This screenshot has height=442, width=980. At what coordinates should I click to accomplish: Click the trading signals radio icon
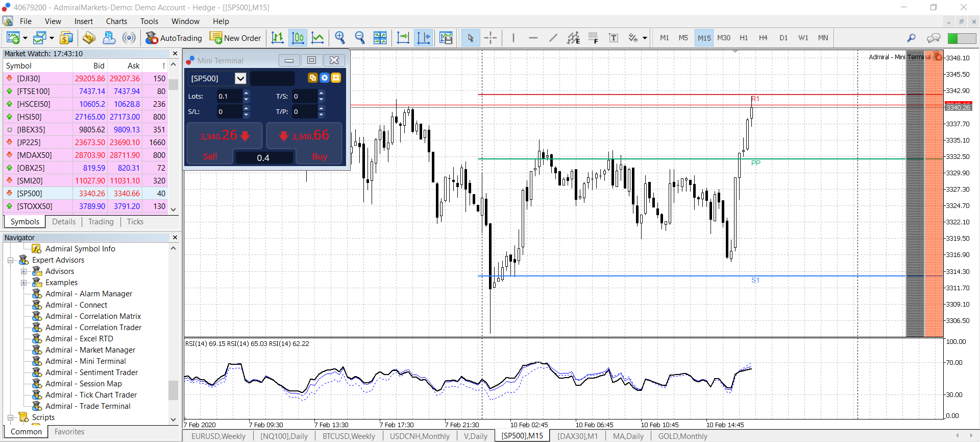(129, 38)
